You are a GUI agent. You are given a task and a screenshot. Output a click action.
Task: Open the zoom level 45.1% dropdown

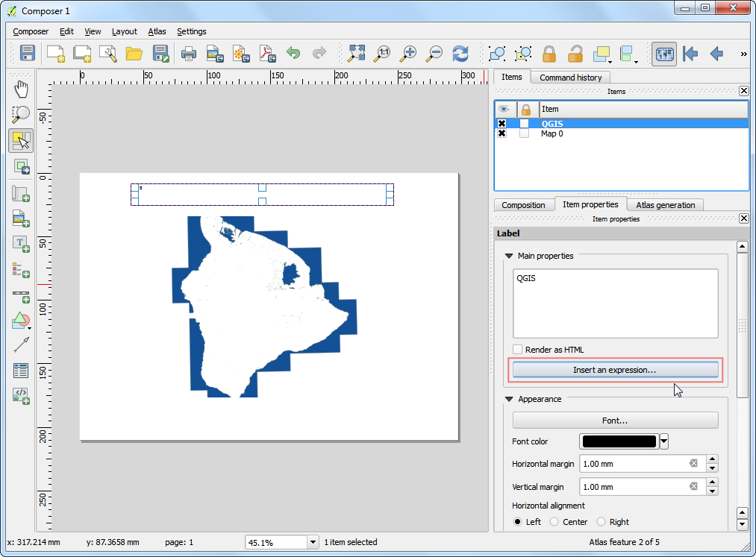(x=314, y=542)
